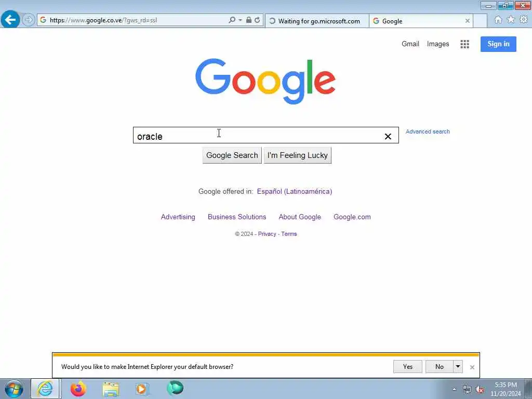Expand the dropdown arrow beside No

coord(458,366)
